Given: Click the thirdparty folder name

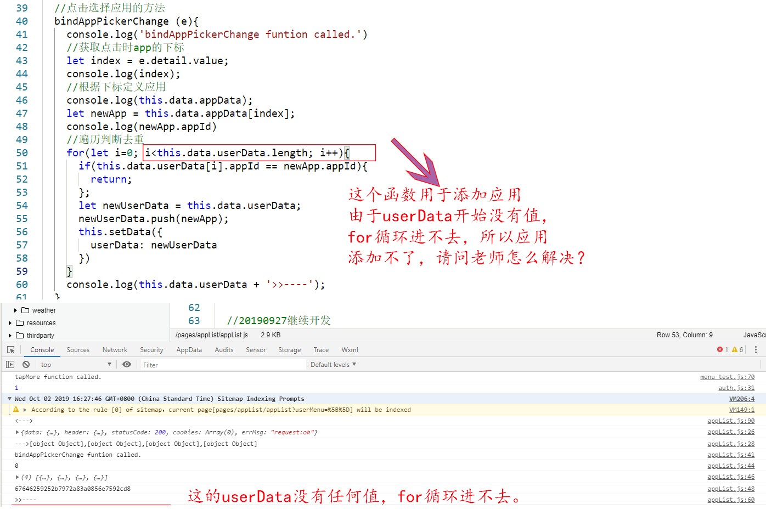Looking at the screenshot, I should coord(41,335).
